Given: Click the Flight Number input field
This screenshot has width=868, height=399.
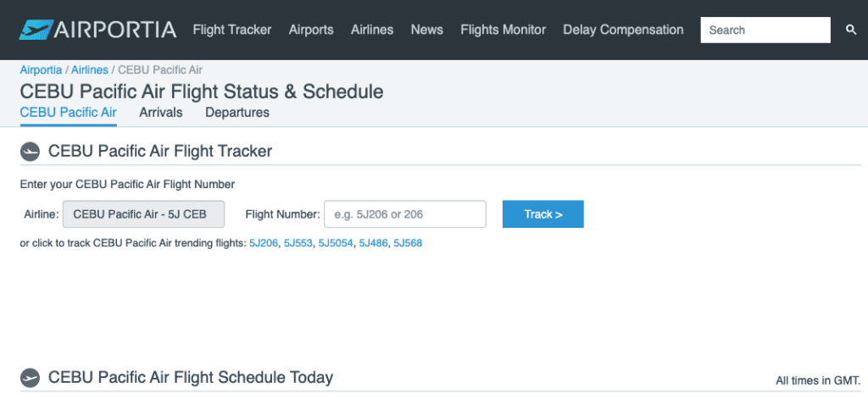Looking at the screenshot, I should 405,214.
